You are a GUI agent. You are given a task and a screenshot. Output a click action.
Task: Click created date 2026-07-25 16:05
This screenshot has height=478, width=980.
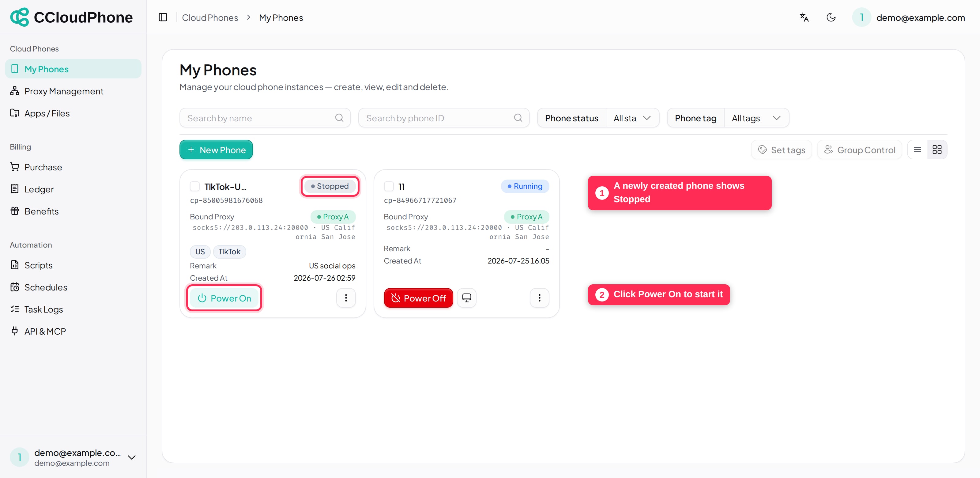[518, 261]
